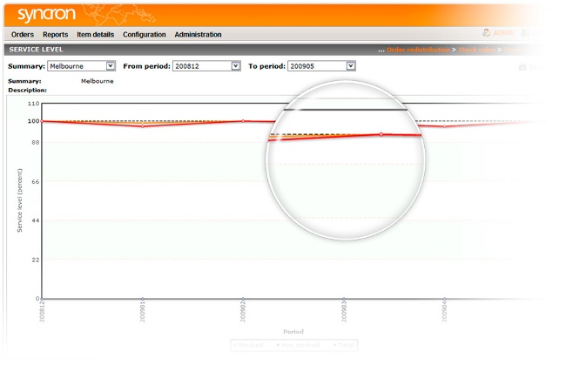Click the 200903 period axis label
Image resolution: width=566 pixels, height=392 pixels.
[x=344, y=312]
